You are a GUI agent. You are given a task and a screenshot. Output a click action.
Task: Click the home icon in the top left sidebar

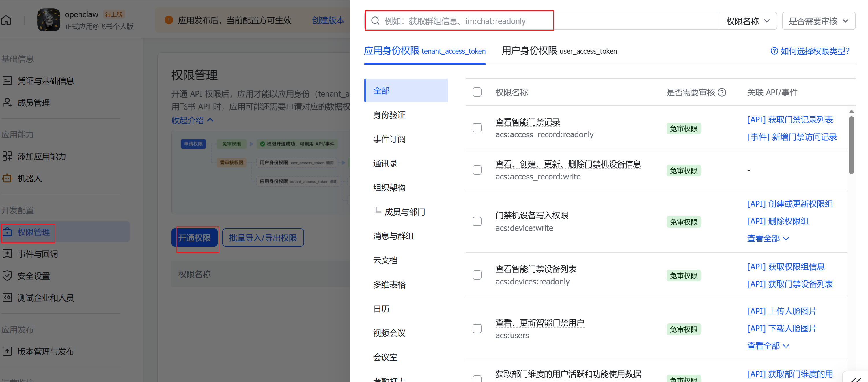click(7, 20)
